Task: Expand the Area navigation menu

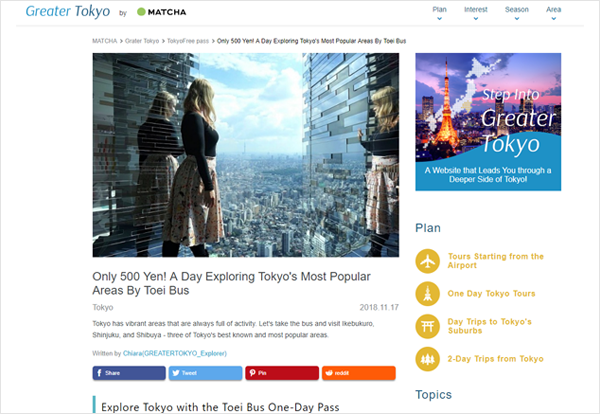Action: click(553, 13)
